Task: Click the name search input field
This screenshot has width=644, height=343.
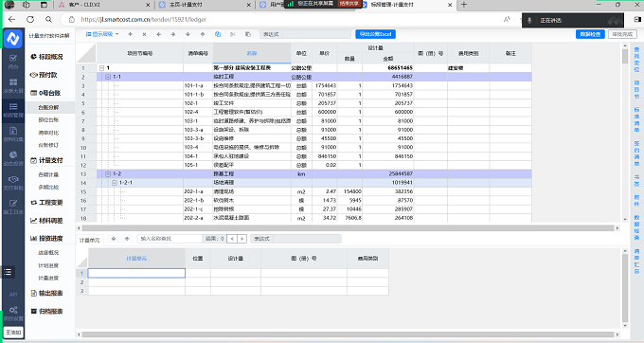Action: [170, 239]
